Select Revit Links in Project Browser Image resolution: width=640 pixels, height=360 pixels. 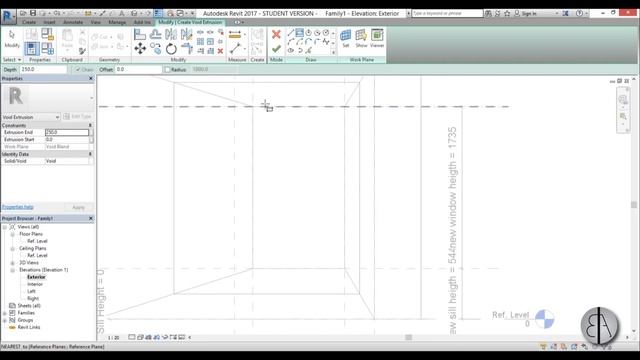[x=29, y=327]
